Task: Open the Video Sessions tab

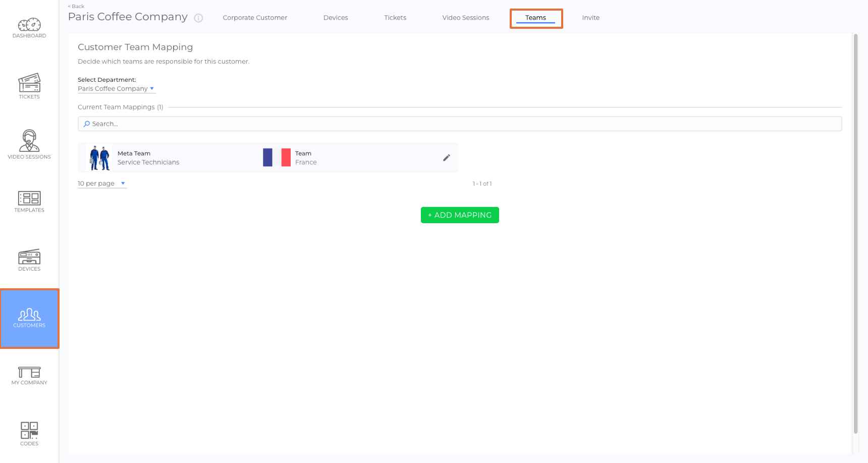Action: click(466, 18)
